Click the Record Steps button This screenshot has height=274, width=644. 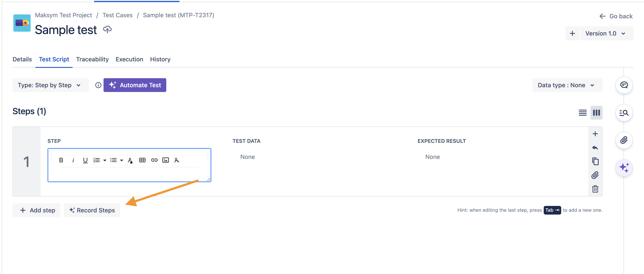92,210
